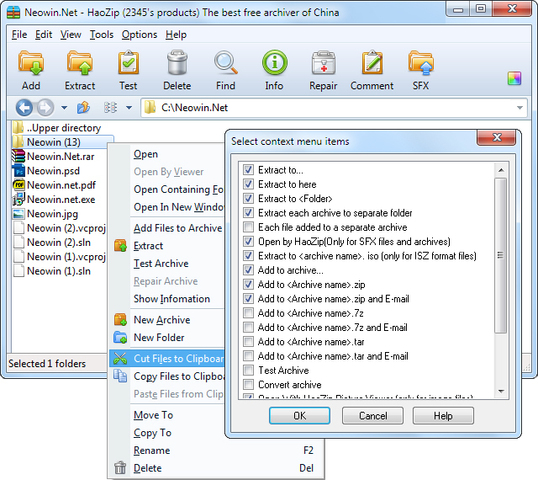Open the view mode dropdown arrow
538x480 pixels.
[x=129, y=108]
